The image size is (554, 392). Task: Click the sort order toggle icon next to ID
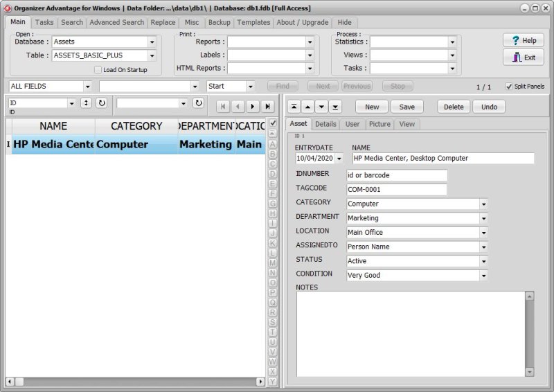(x=86, y=103)
